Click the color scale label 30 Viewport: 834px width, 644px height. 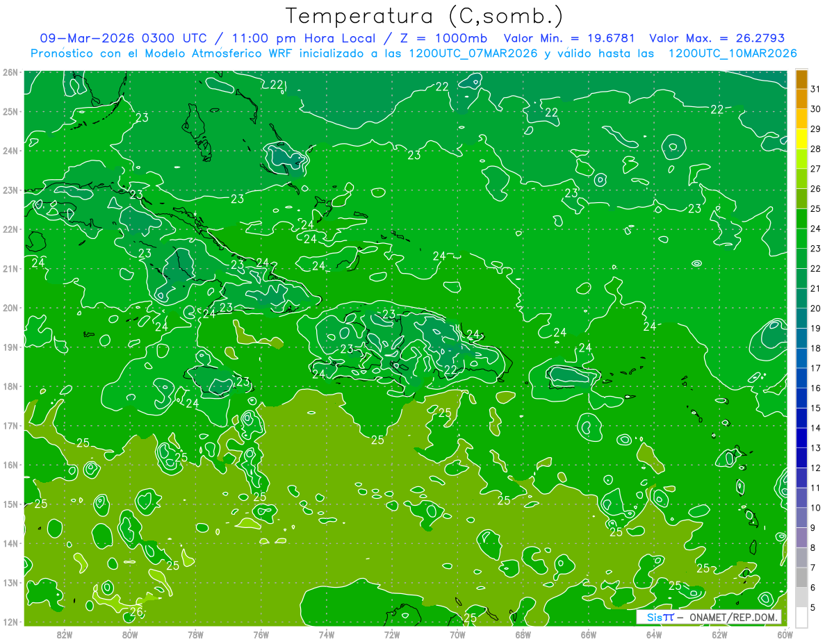tap(816, 108)
